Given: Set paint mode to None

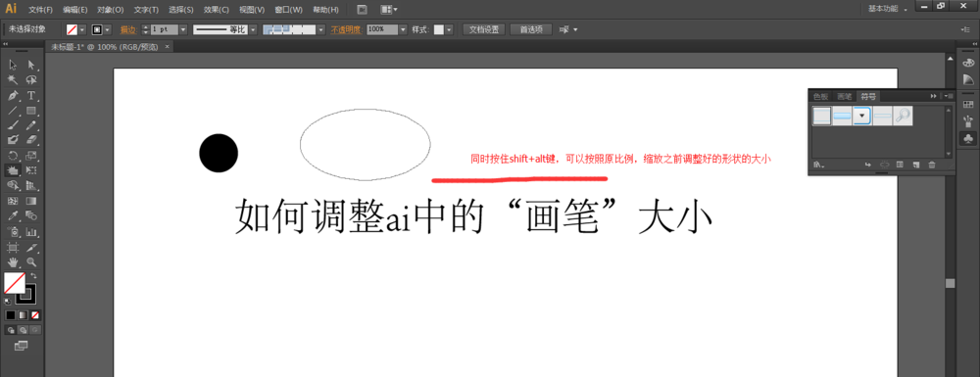Looking at the screenshot, I should (x=35, y=315).
